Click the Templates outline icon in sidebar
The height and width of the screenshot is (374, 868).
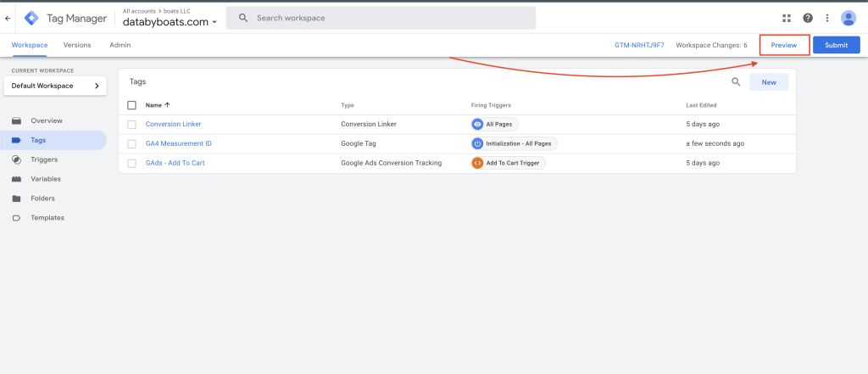17,218
